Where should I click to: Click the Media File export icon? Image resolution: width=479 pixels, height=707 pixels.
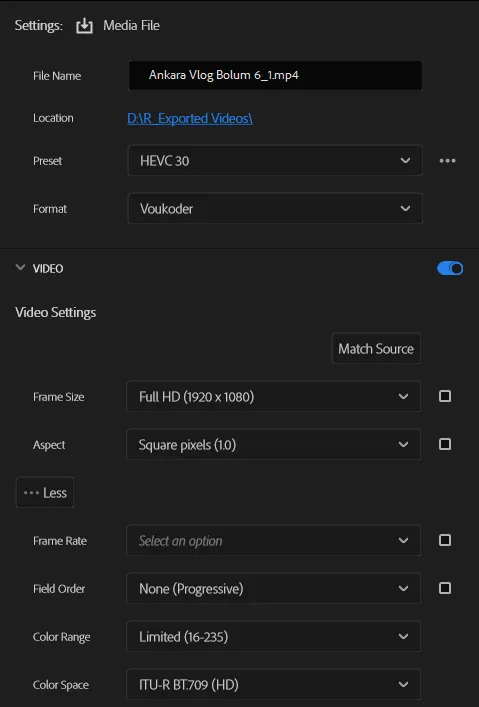(x=84, y=26)
